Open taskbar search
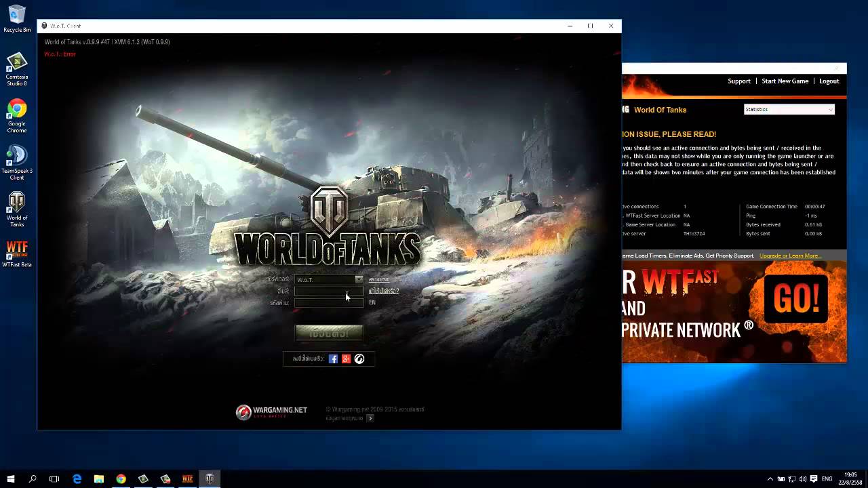The width and height of the screenshot is (868, 488). pos(33,479)
